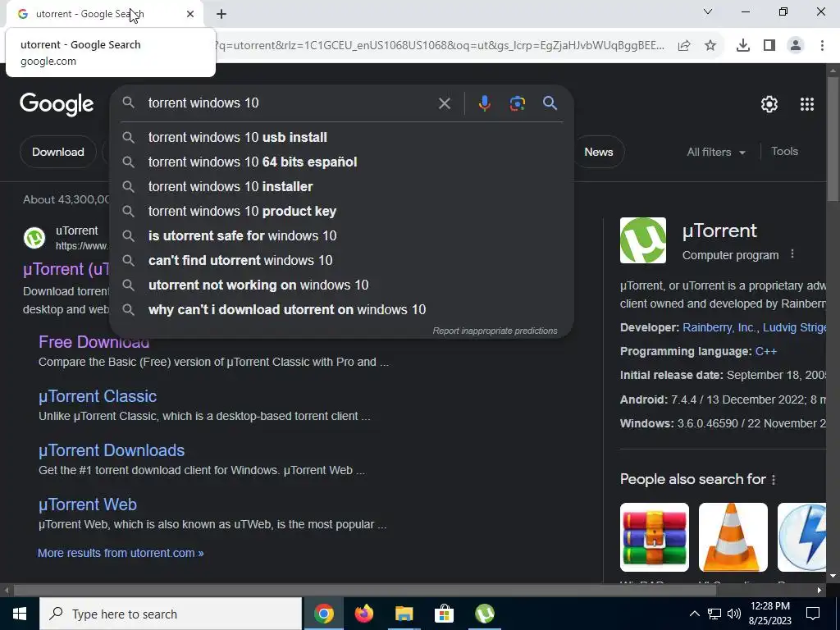Click the horizontal scrollbar thumb

365,591
